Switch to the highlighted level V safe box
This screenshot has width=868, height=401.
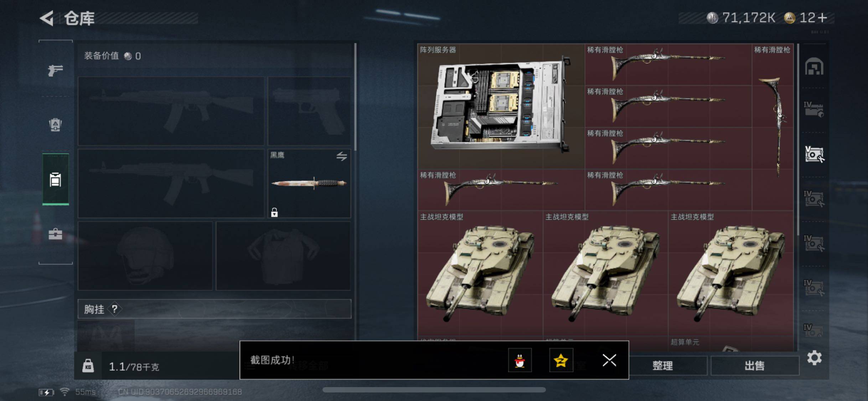click(x=814, y=154)
